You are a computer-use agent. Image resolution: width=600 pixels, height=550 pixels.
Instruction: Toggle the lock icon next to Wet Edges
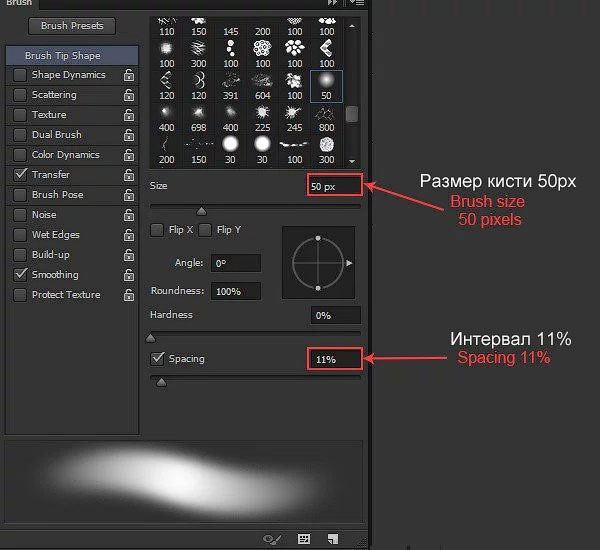point(129,235)
